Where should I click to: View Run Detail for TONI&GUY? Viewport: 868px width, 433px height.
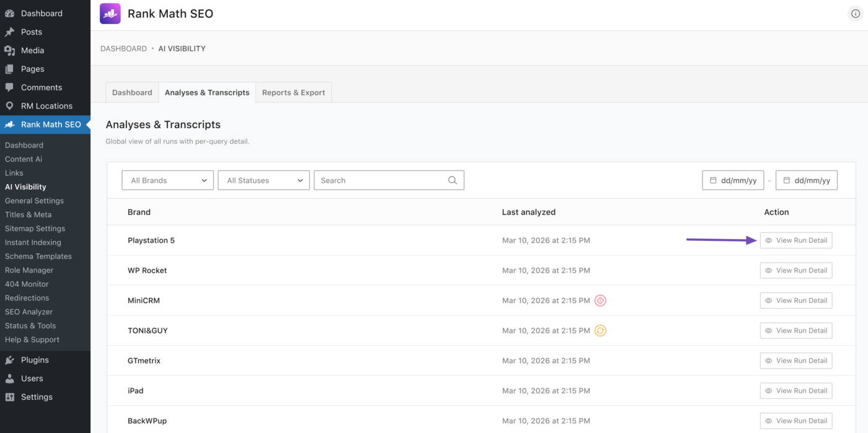[796, 331]
